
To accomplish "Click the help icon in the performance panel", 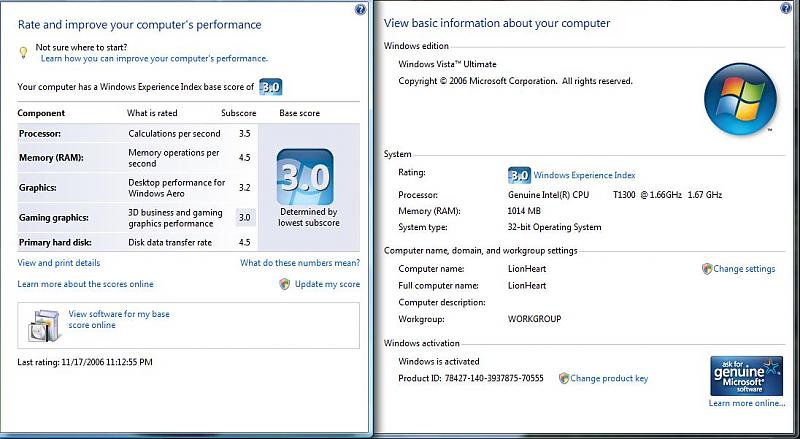I will pyautogui.click(x=361, y=9).
